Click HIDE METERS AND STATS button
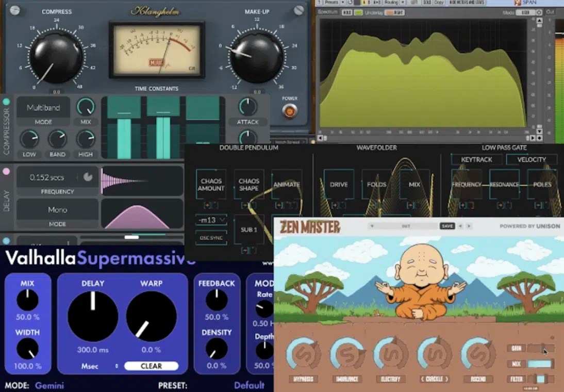Image resolution: width=564 pixels, height=392 pixels. [x=467, y=2]
